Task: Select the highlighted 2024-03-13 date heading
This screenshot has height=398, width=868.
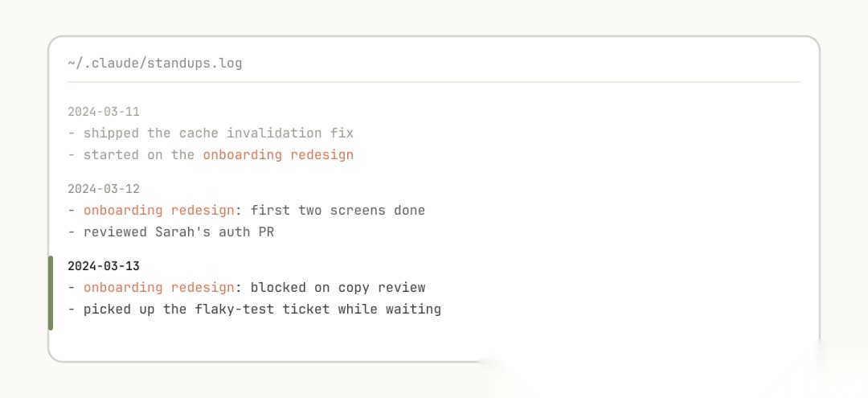Action: 104,266
